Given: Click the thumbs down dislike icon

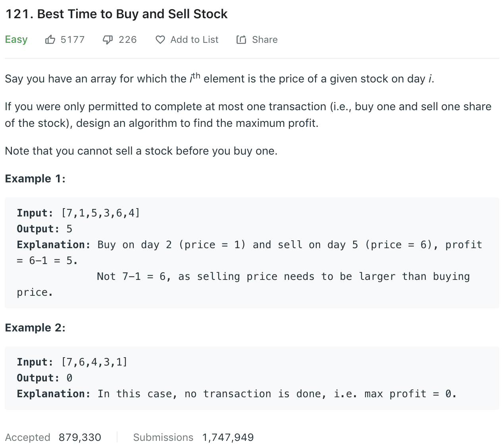Looking at the screenshot, I should pyautogui.click(x=108, y=40).
